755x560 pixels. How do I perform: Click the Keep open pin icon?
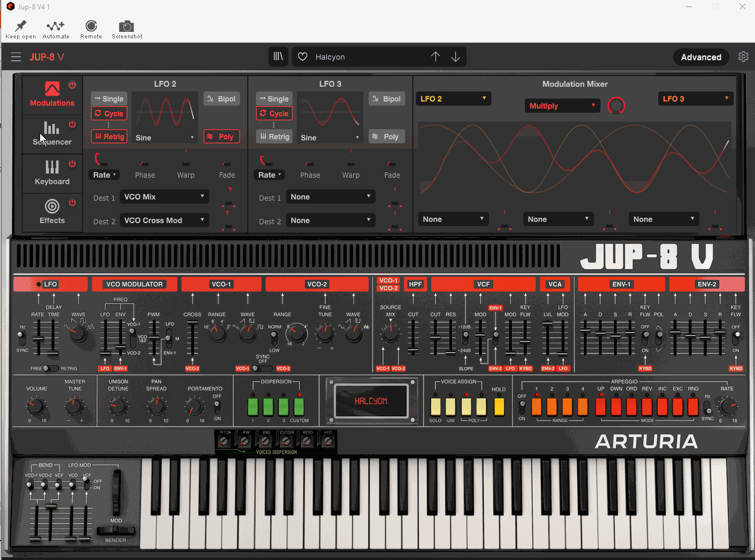pyautogui.click(x=20, y=27)
